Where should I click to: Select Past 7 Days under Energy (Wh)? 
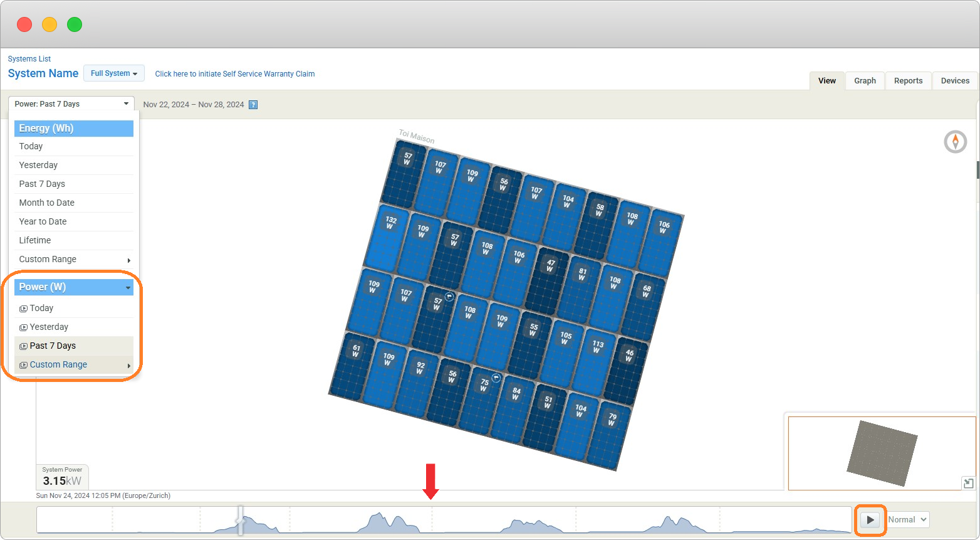pyautogui.click(x=74, y=184)
